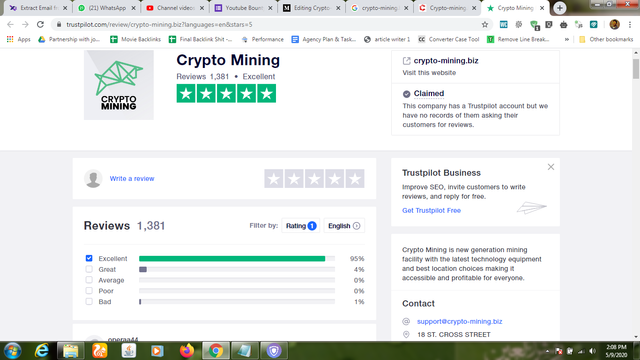Click the five green stars rating image
640x360 pixels.
pyautogui.click(x=226, y=93)
